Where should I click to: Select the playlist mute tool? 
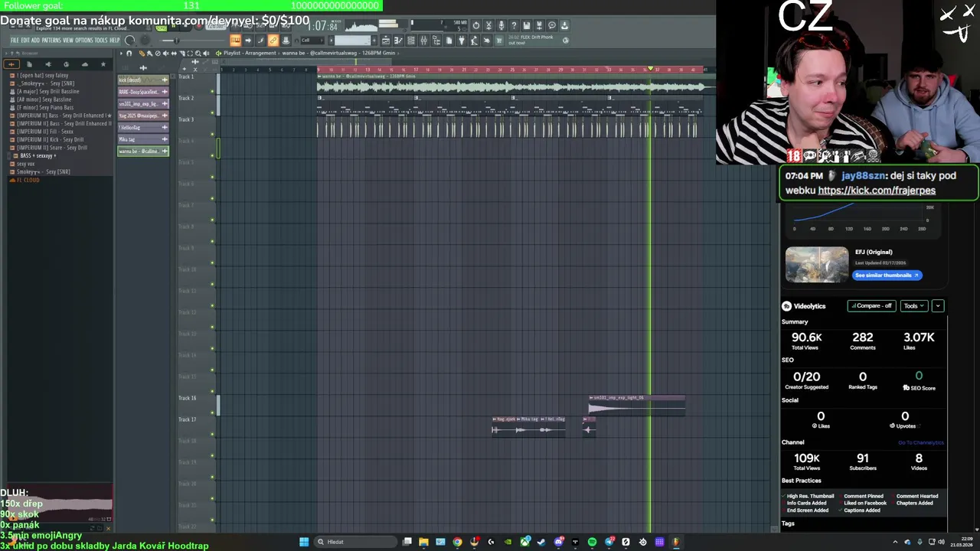(165, 53)
